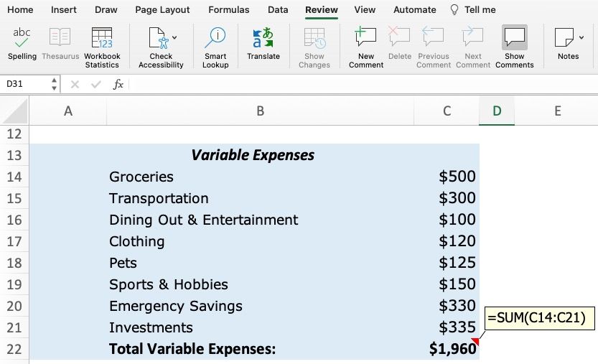The image size is (598, 364).
Task: Click the =SUM(C14:C21) comment note
Action: [540, 318]
